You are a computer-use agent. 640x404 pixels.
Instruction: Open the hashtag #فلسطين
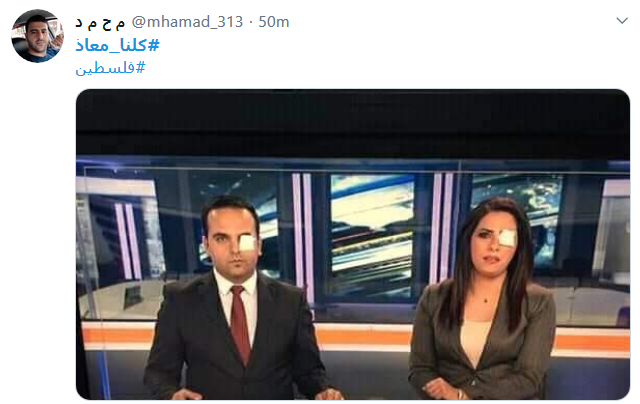[110, 67]
